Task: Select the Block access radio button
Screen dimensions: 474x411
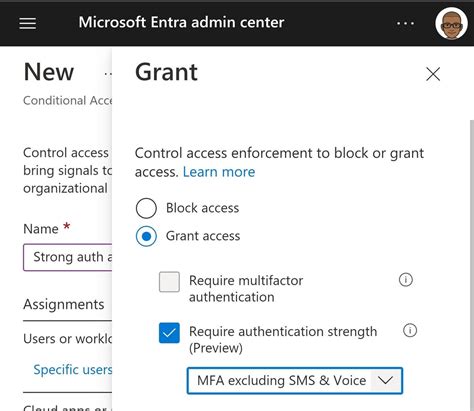Action: [x=146, y=208]
